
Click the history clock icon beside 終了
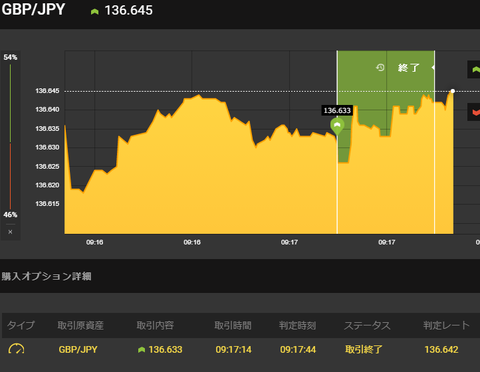click(x=380, y=68)
